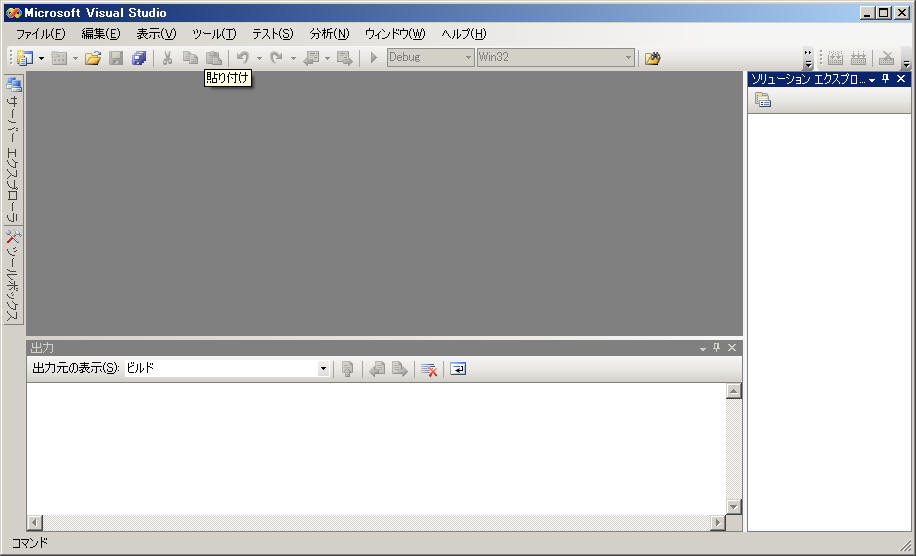Open the Win32 platform dropdown
Viewport: 916px width, 556px height.
point(629,58)
